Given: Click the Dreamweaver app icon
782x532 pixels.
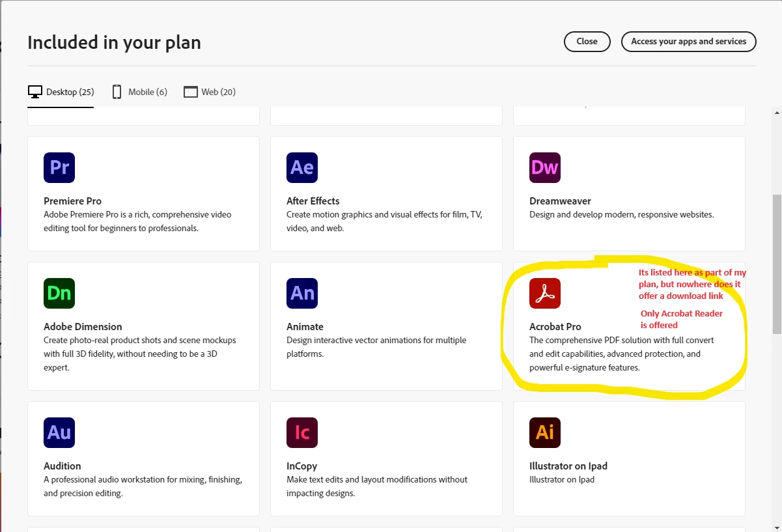Looking at the screenshot, I should (545, 167).
